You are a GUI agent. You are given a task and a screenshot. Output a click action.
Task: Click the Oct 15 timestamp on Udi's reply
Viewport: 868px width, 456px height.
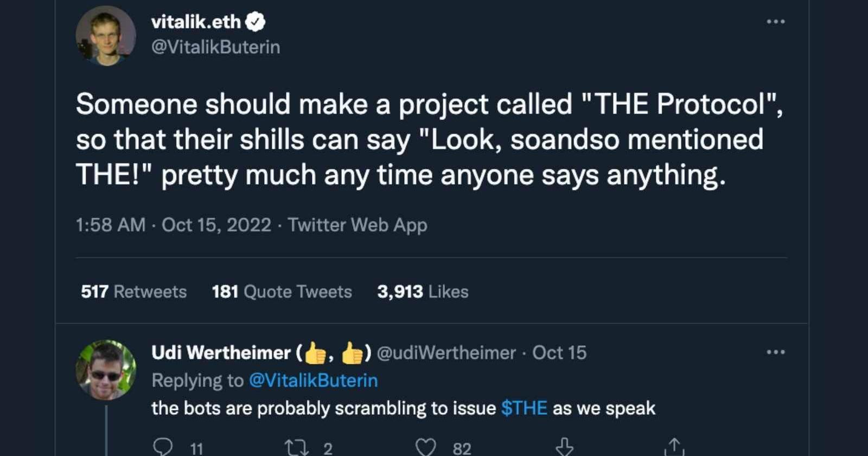point(559,353)
